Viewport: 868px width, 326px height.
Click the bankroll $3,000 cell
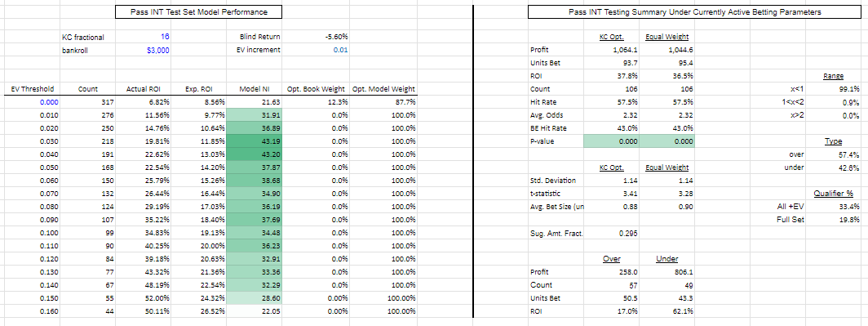[144, 50]
